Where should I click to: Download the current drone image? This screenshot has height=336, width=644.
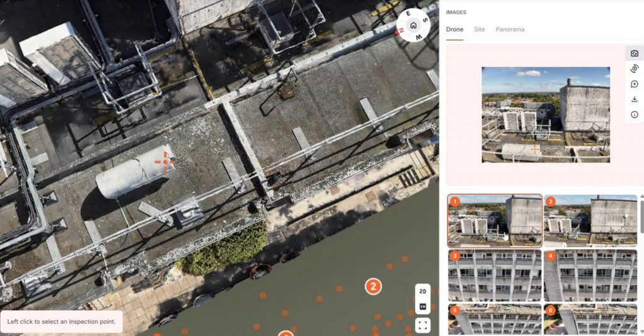(x=634, y=99)
